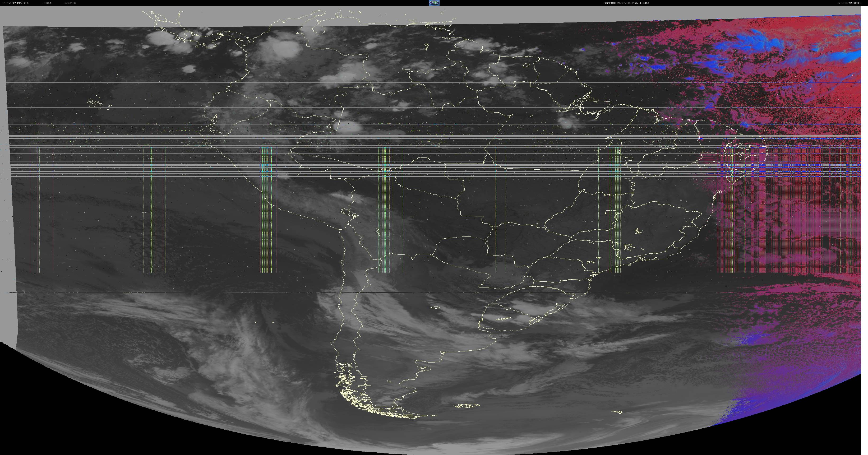
Task: Select the 200807210915 timestamp
Action: [x=850, y=3]
